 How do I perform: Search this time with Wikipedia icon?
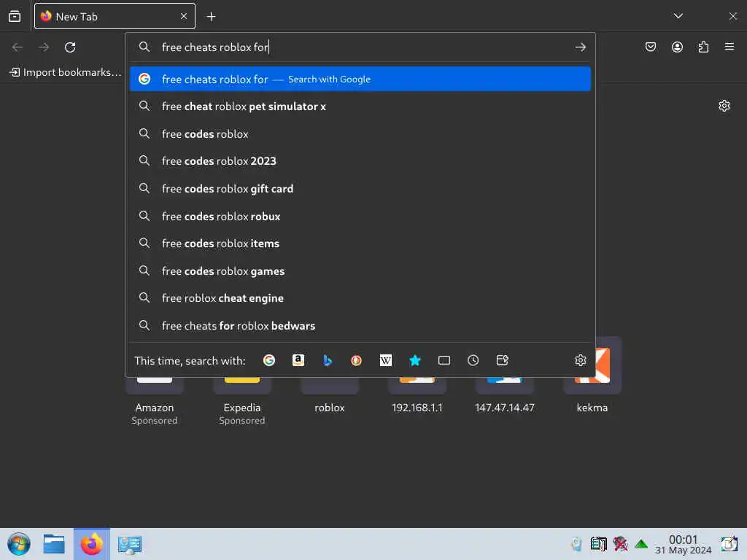click(x=385, y=360)
